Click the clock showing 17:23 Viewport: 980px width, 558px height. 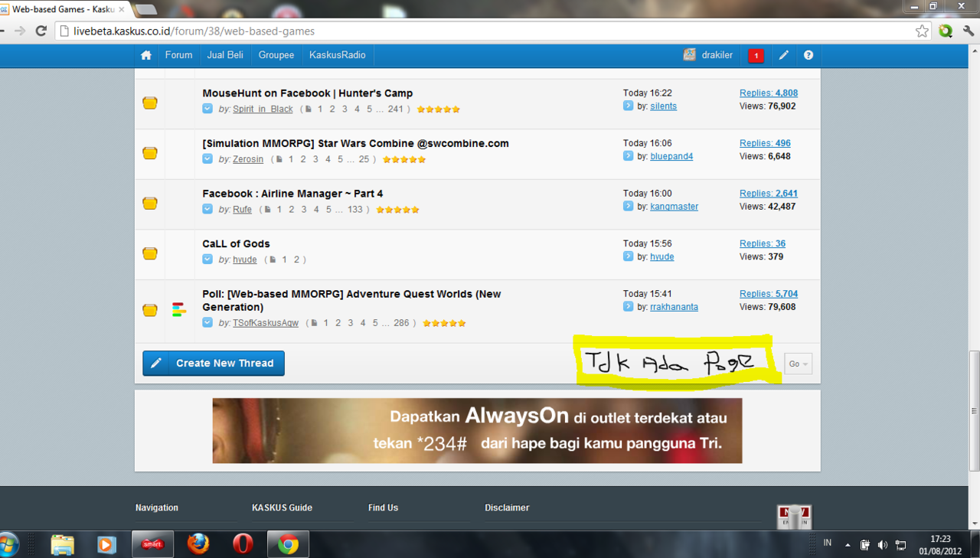[940, 540]
